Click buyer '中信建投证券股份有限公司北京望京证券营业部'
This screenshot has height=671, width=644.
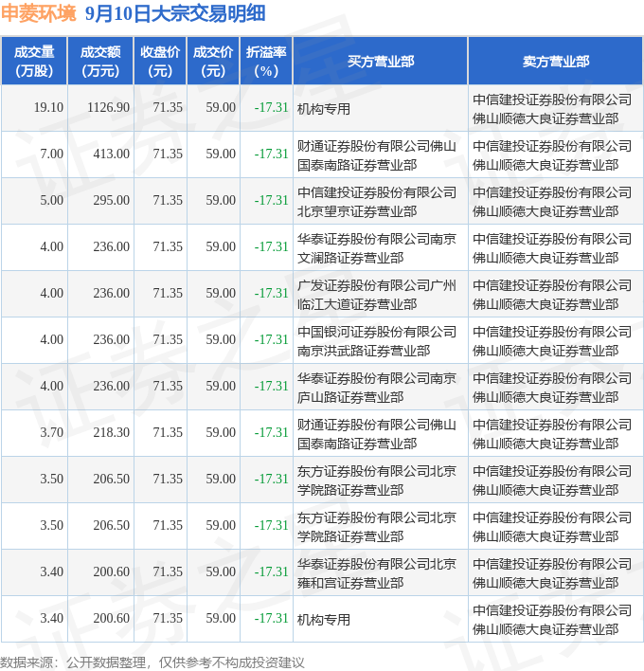pos(377,202)
